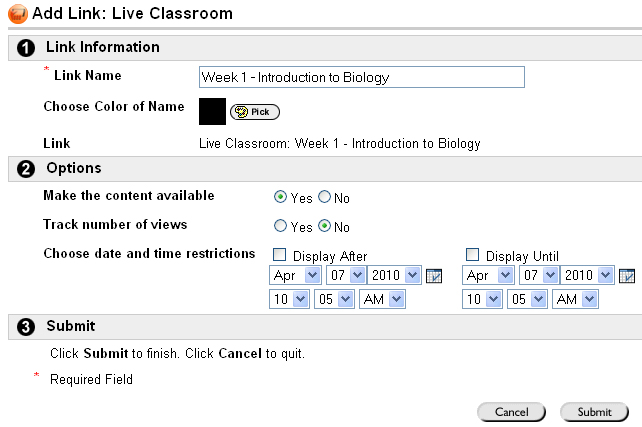Select No for Track number of views

325,227
